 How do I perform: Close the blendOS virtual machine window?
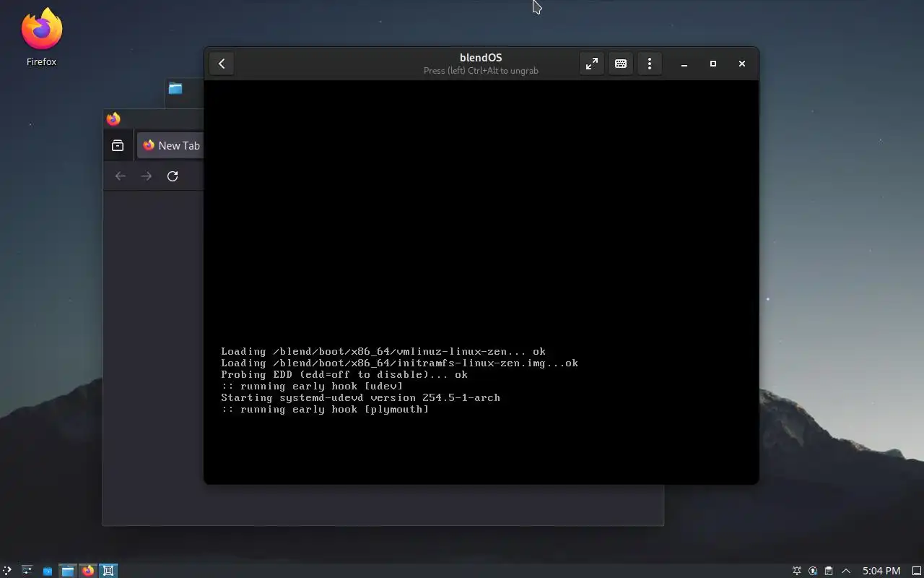point(742,64)
